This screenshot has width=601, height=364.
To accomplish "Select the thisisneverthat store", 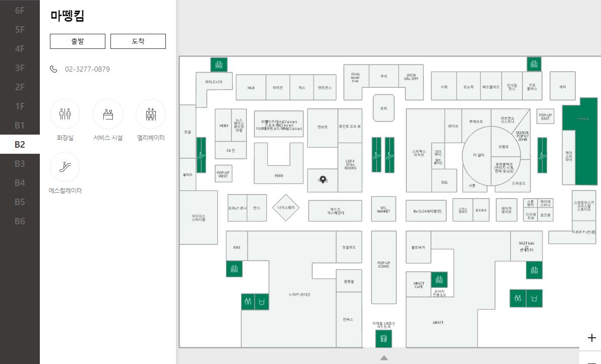I will tap(355, 78).
